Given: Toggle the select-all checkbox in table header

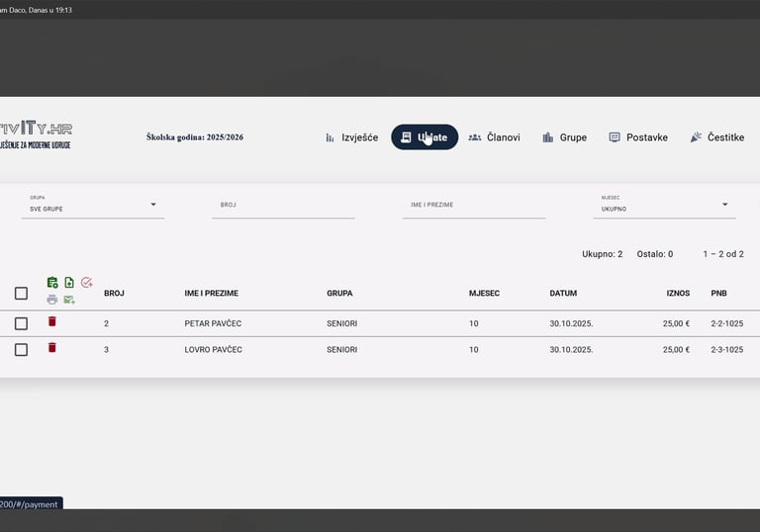Looking at the screenshot, I should pyautogui.click(x=21, y=293).
